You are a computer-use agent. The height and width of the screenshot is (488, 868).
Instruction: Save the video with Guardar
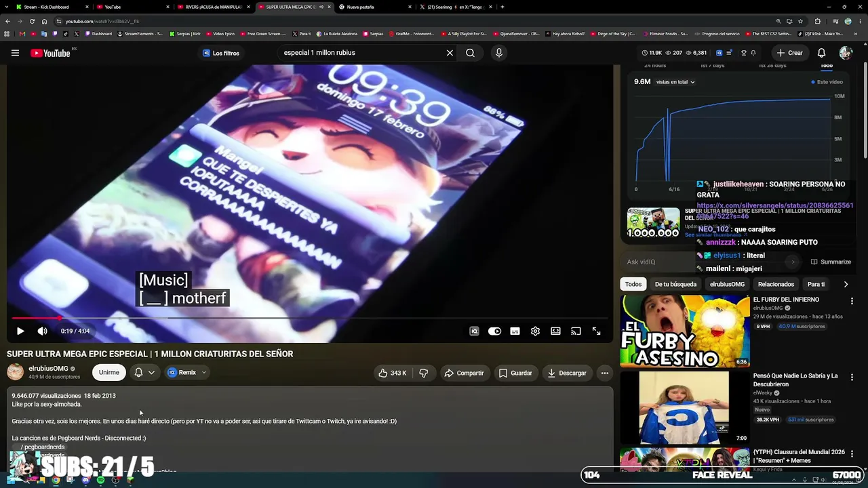[515, 373]
